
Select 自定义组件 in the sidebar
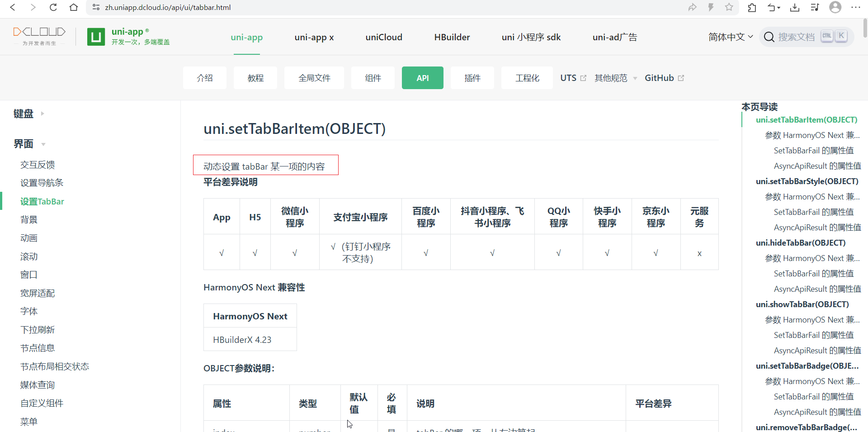tap(42, 403)
